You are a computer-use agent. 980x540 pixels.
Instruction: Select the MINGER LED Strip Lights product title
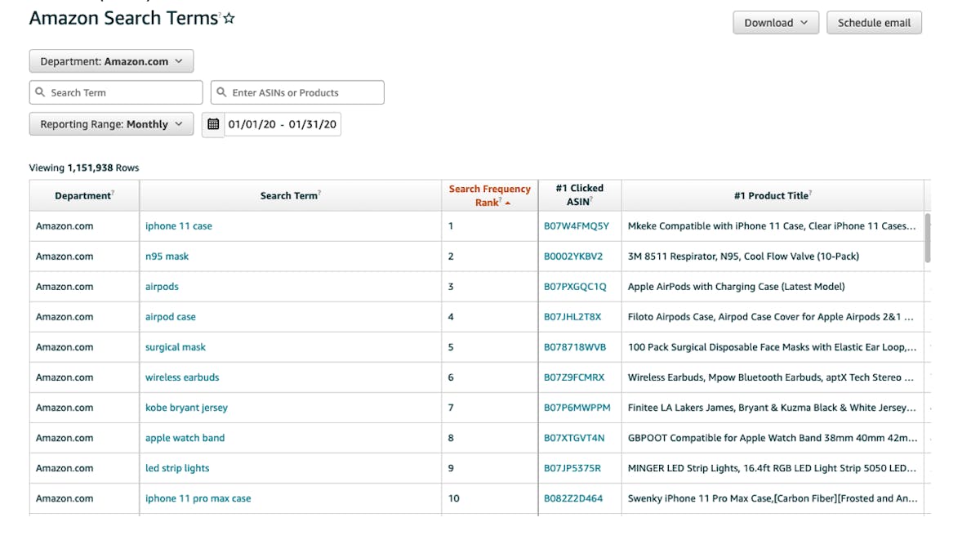point(772,468)
